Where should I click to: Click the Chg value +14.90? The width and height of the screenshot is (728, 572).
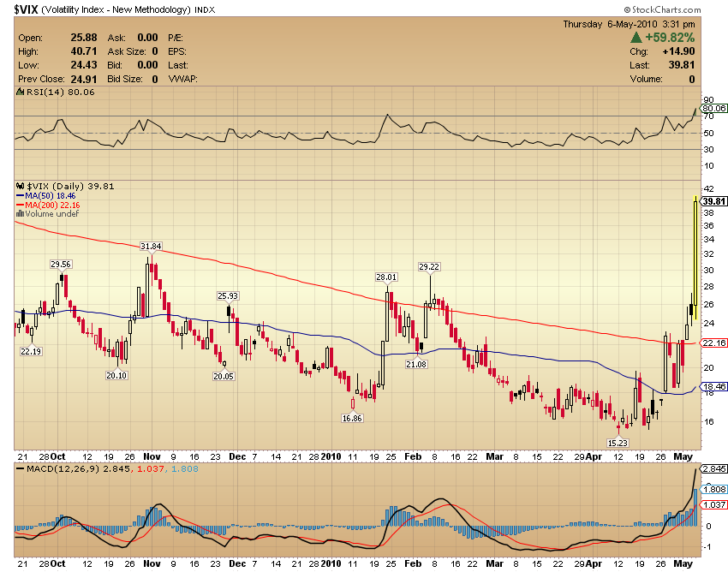pos(678,51)
